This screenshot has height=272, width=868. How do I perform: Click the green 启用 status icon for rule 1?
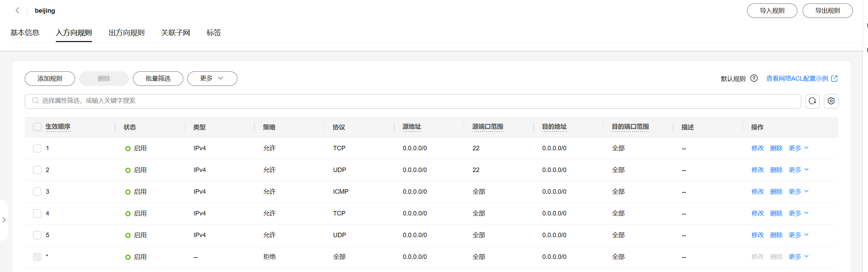click(128, 149)
